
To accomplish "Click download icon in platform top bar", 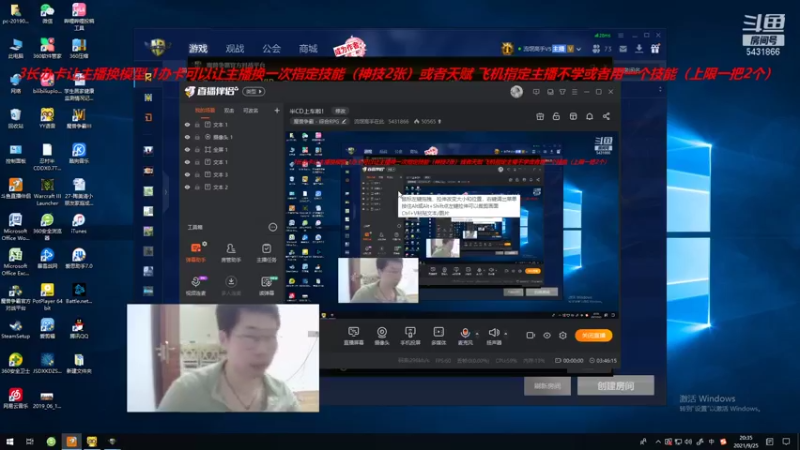I will pyautogui.click(x=639, y=49).
